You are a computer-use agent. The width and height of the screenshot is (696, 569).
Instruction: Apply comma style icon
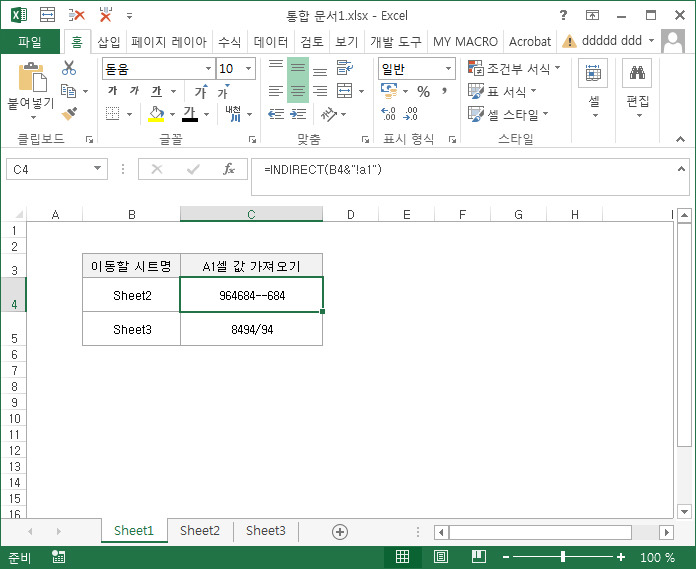tap(444, 91)
